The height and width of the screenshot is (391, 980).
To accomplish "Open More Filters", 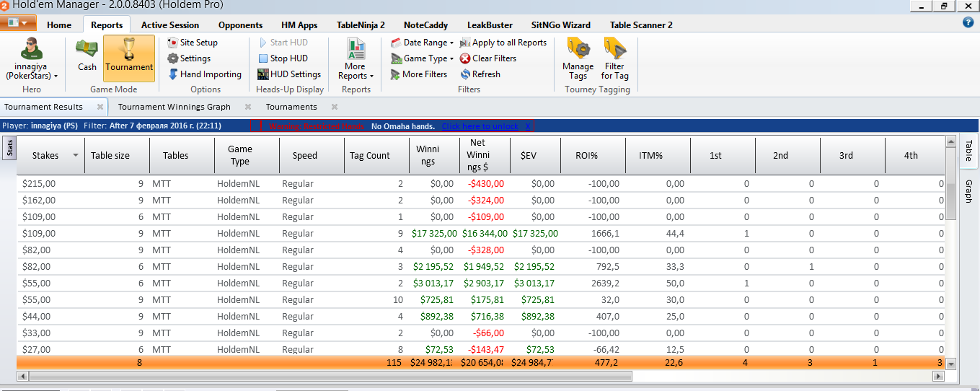I will coord(419,74).
